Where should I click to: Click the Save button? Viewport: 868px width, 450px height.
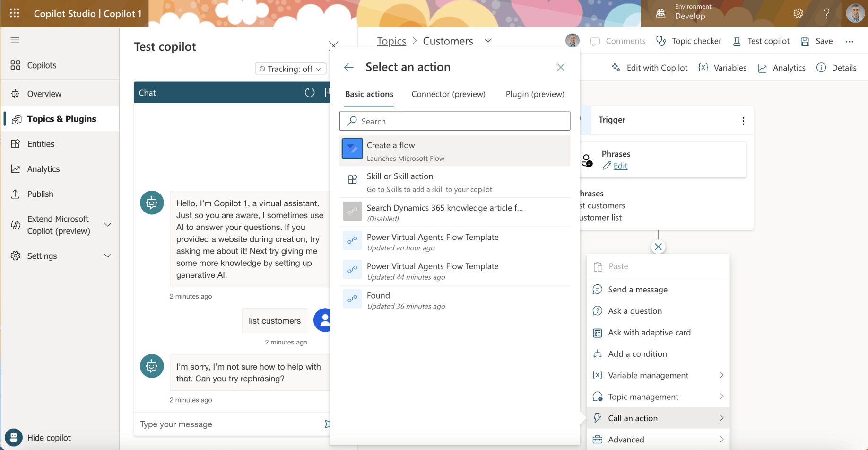[817, 41]
